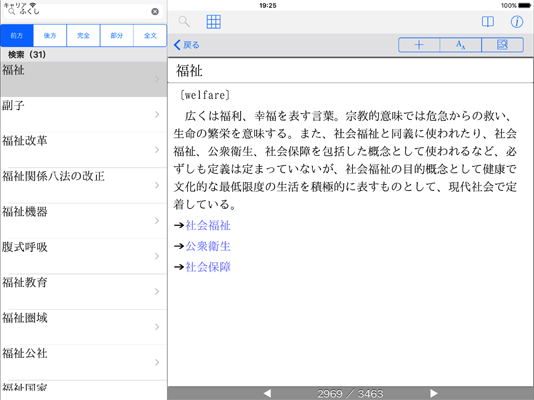
Task: Select the 全文 full-text tab
Action: 150,35
